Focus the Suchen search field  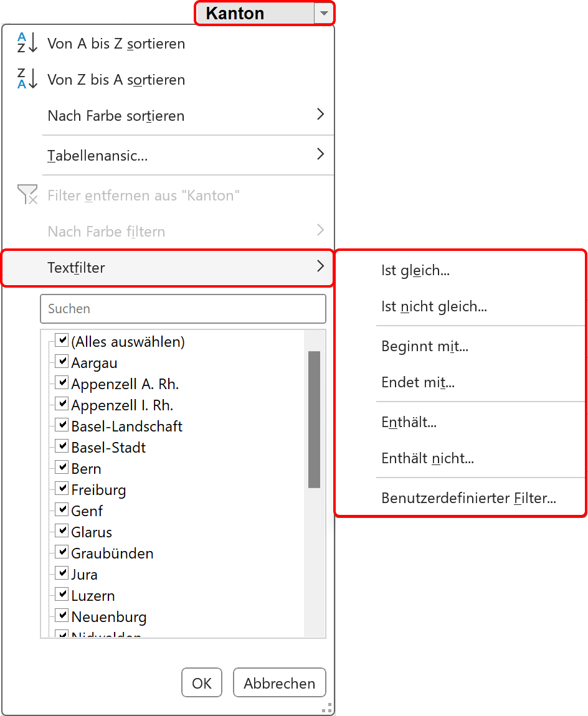(x=183, y=309)
